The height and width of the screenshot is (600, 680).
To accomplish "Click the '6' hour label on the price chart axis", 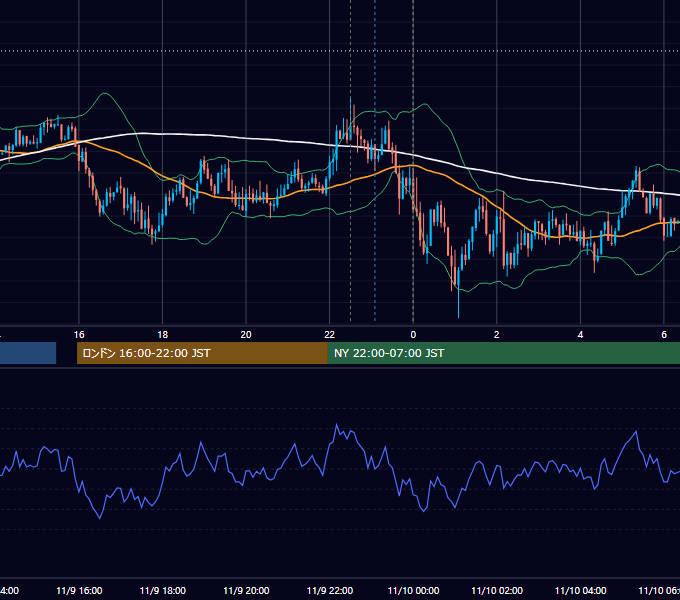I will tap(664, 335).
